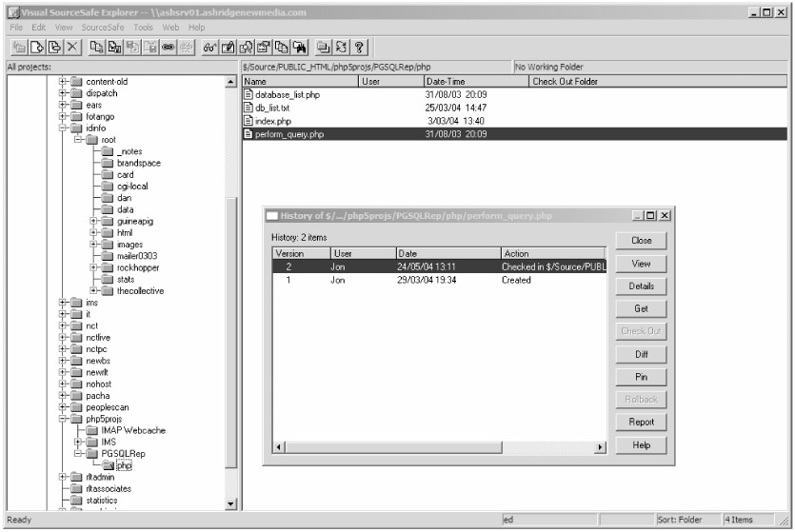Expand the guineapig folder in tree

coord(93,221)
